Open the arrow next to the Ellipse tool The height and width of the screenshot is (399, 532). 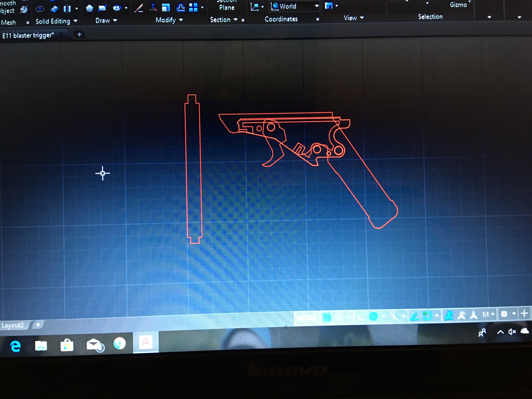coord(126,8)
